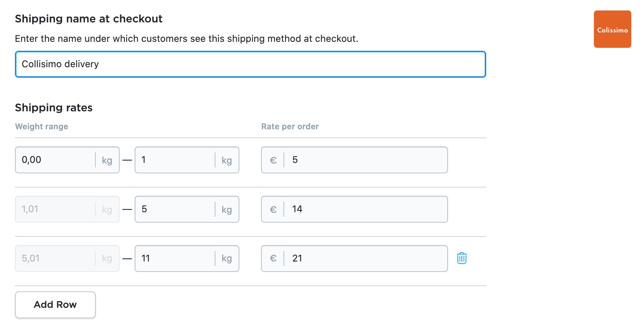The width and height of the screenshot is (644, 325).
Task: Click the euro symbol in the first rate field
Action: pyautogui.click(x=273, y=160)
